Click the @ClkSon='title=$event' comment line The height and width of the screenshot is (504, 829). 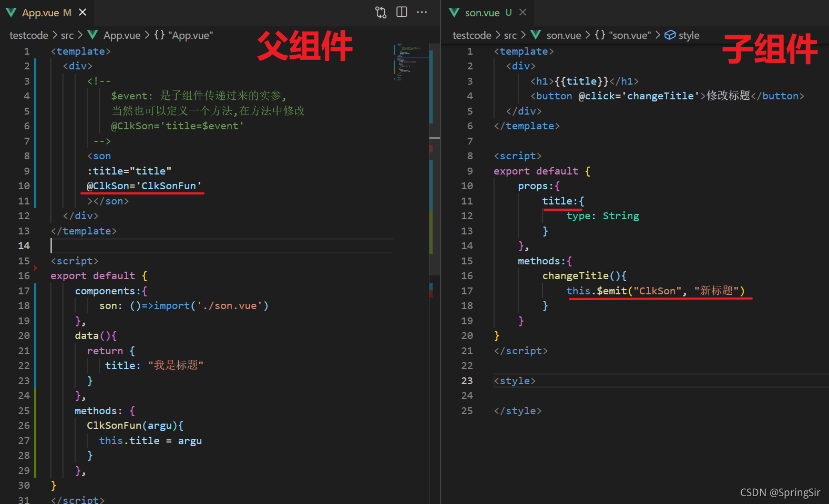[177, 126]
